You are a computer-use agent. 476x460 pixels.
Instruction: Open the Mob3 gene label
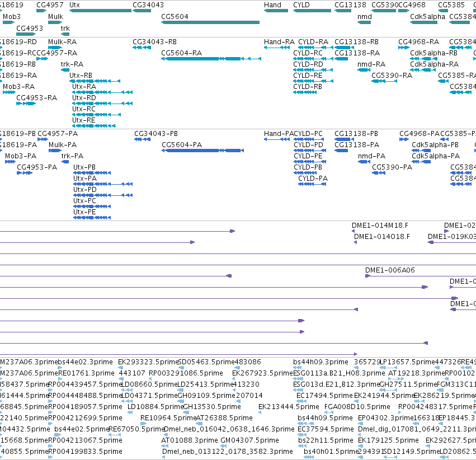click(12, 16)
